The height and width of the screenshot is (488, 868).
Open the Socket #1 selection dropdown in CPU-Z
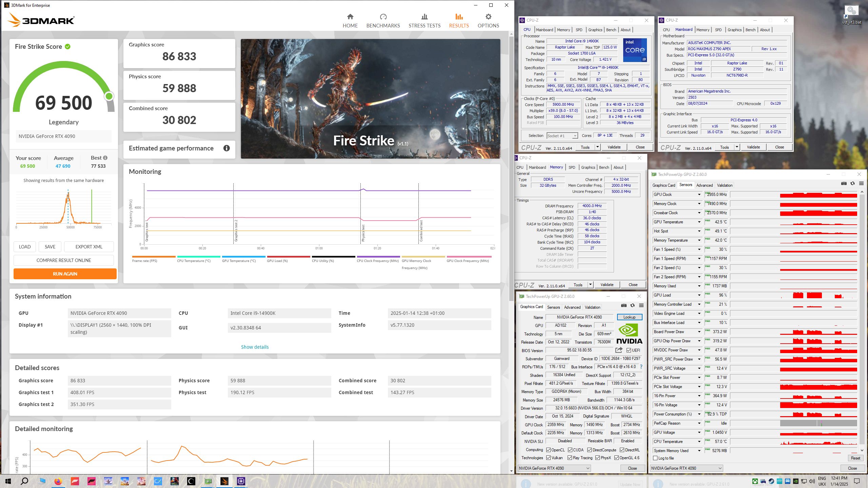562,136
